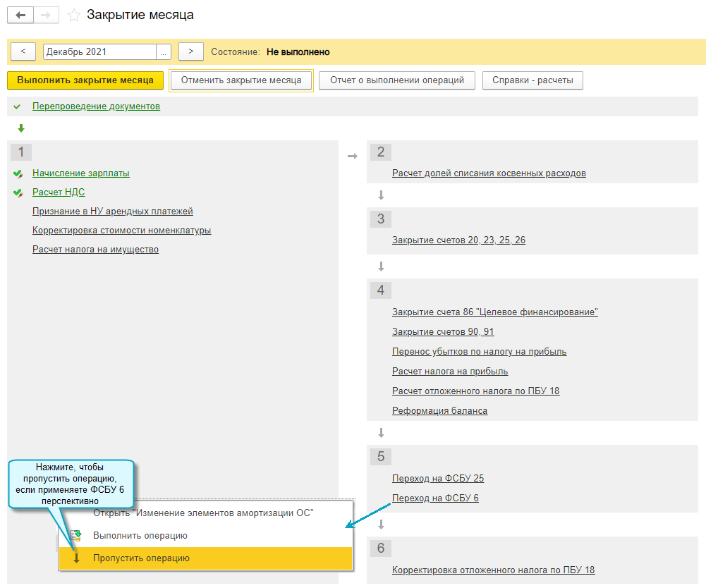Open Расчет НДС link
Screen dimensions: 706x588
tap(59, 192)
